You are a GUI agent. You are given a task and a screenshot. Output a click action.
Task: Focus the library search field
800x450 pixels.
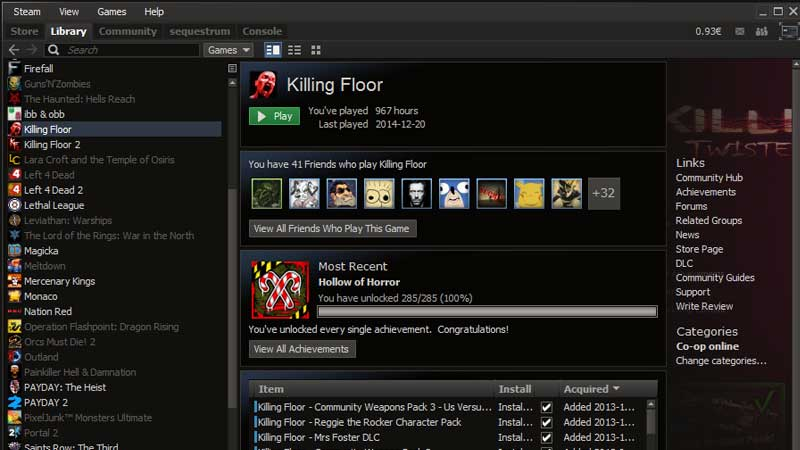(x=132, y=50)
